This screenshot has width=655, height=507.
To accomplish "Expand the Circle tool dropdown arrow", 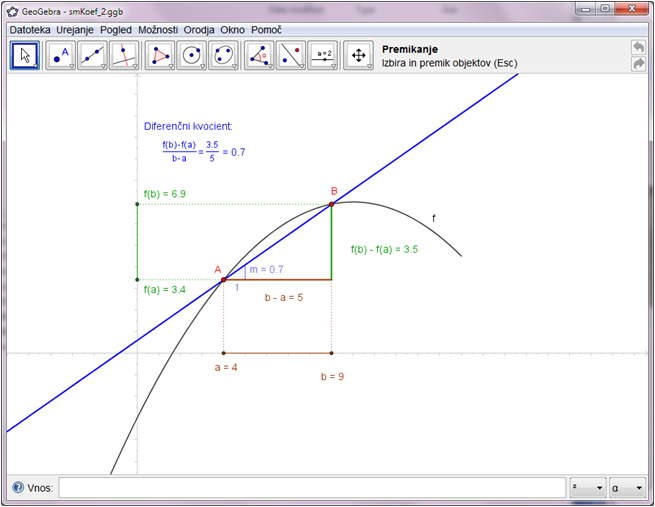I will (x=203, y=66).
